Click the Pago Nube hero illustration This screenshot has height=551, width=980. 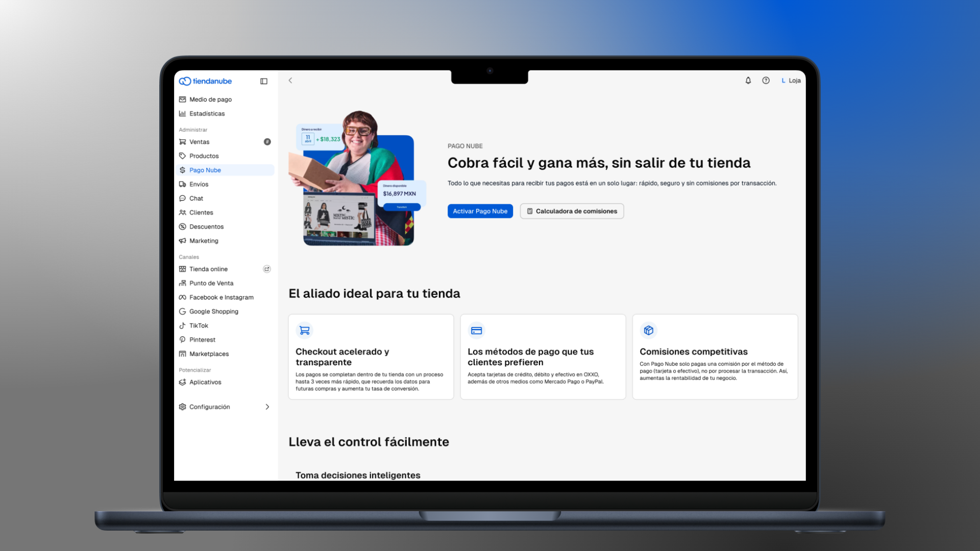pos(358,178)
